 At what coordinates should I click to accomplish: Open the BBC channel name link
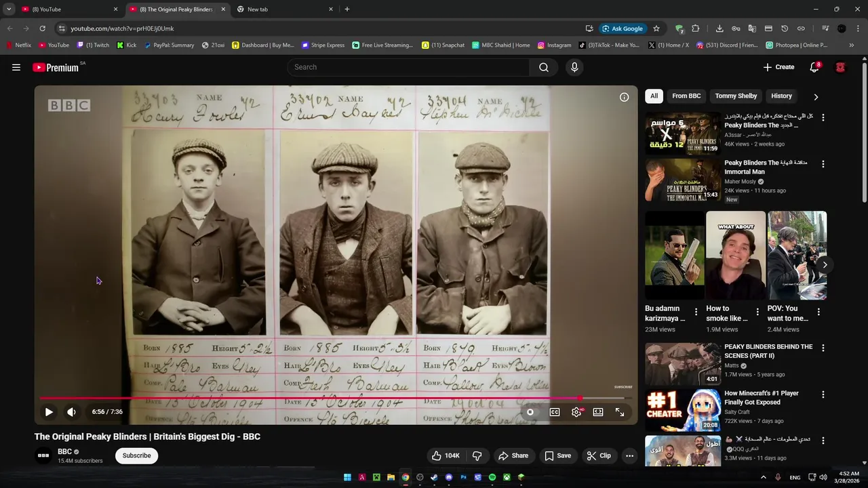pyautogui.click(x=64, y=451)
